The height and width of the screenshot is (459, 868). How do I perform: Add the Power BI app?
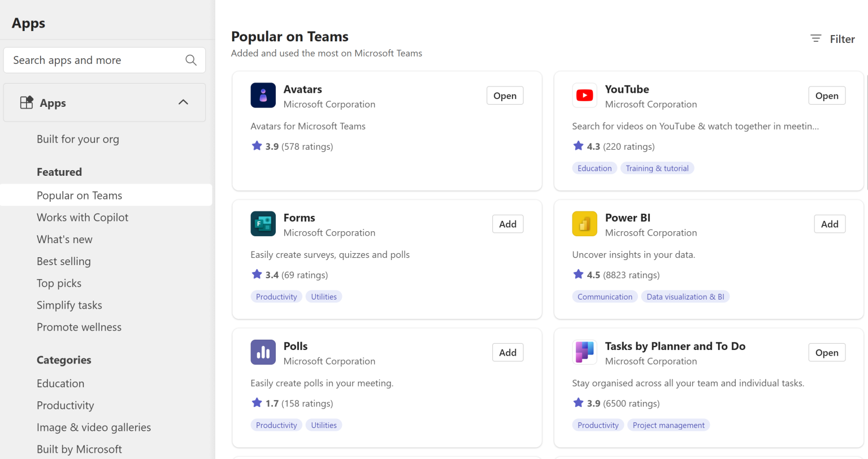pyautogui.click(x=829, y=224)
